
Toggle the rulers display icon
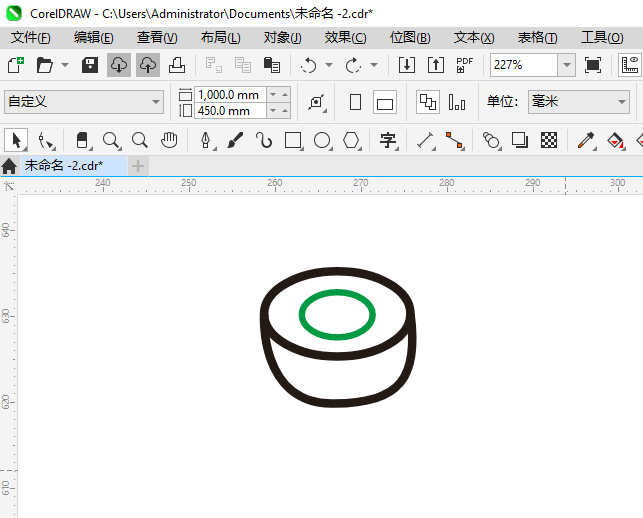click(x=630, y=65)
